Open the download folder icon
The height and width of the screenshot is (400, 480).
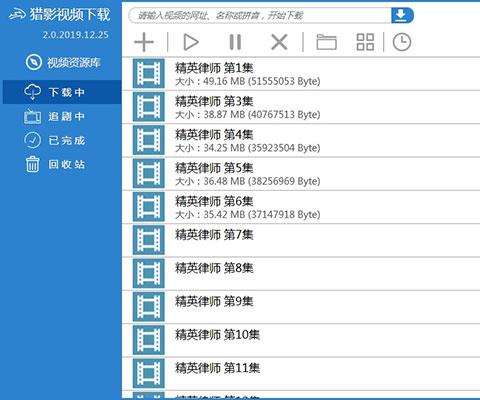[x=326, y=42]
